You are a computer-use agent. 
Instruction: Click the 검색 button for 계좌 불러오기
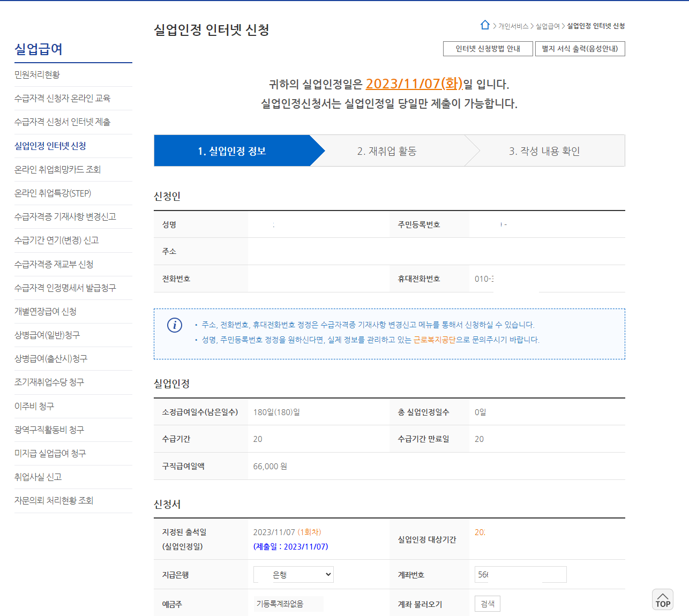click(x=488, y=604)
